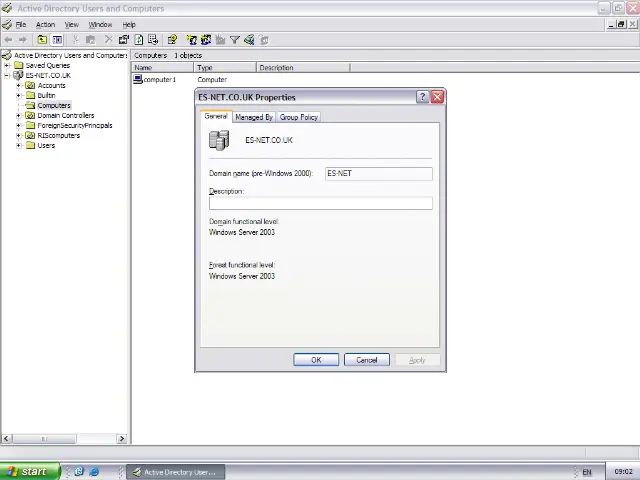Click the Filter options funnel icon
This screenshot has height=480, width=640.
coord(235,40)
